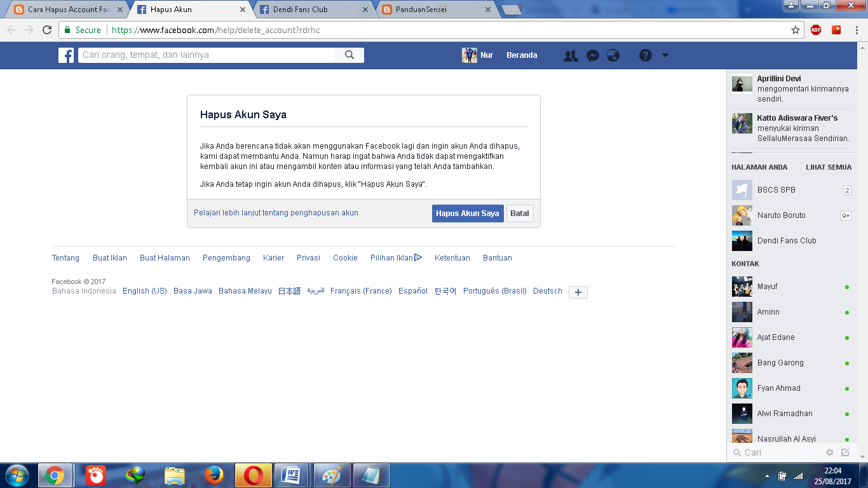Open chat with Bang Garong
Image resolution: width=868 pixels, height=488 pixels.
point(792,363)
